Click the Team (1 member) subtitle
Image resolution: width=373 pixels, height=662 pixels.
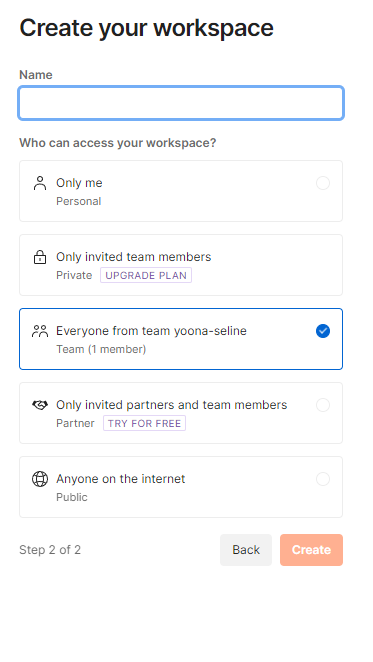click(x=101, y=350)
